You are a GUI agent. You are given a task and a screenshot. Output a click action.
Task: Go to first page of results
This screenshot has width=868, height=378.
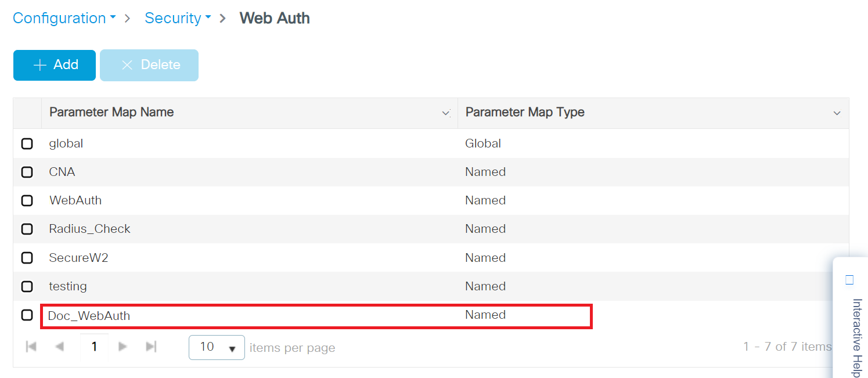[x=31, y=347]
